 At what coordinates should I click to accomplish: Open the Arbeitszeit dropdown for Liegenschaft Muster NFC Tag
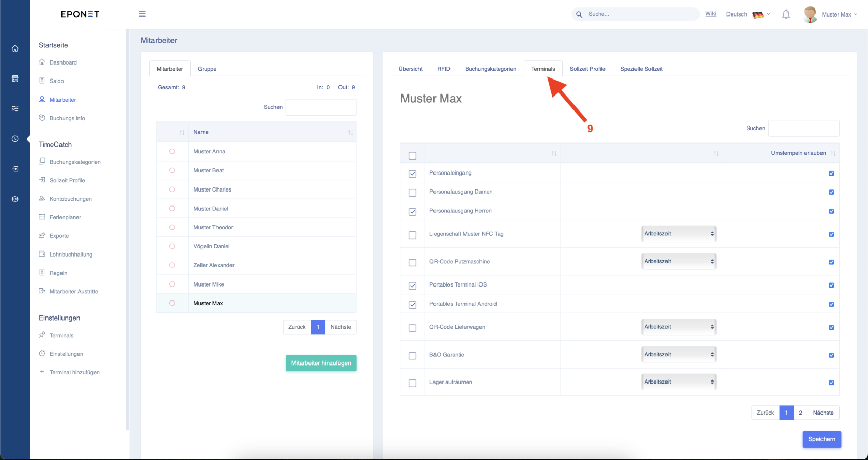tap(678, 234)
